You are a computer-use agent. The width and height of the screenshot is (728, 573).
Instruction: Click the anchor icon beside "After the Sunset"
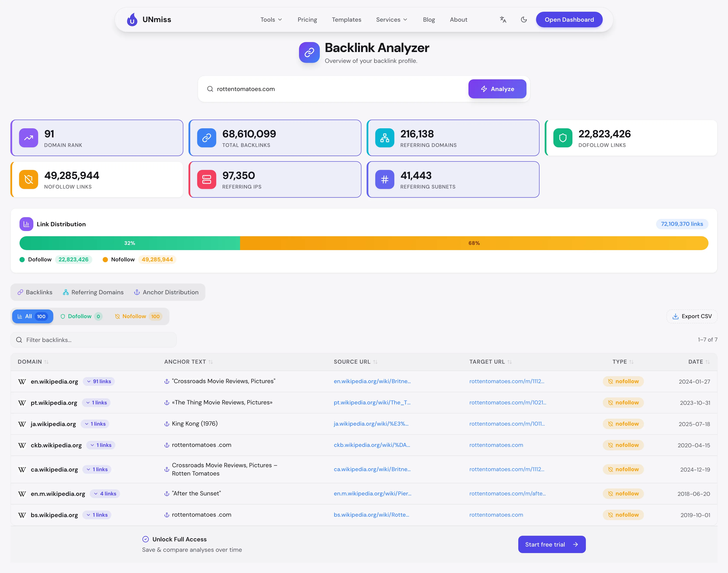click(x=167, y=494)
